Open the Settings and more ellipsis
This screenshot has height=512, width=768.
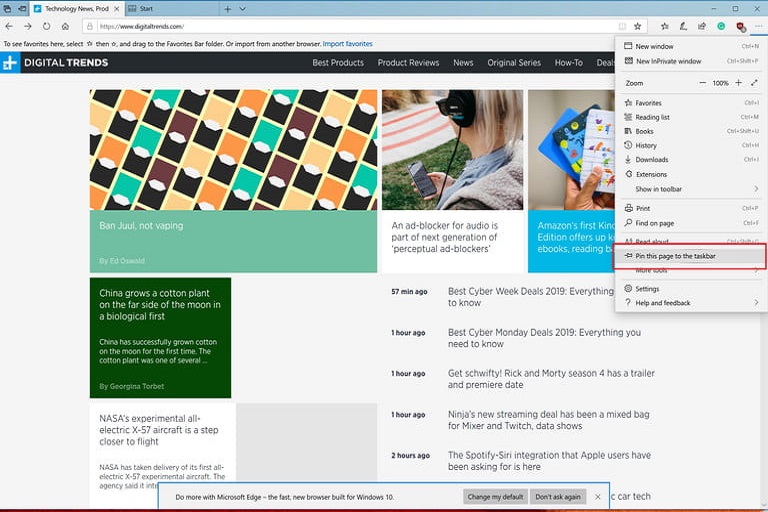pos(758,26)
